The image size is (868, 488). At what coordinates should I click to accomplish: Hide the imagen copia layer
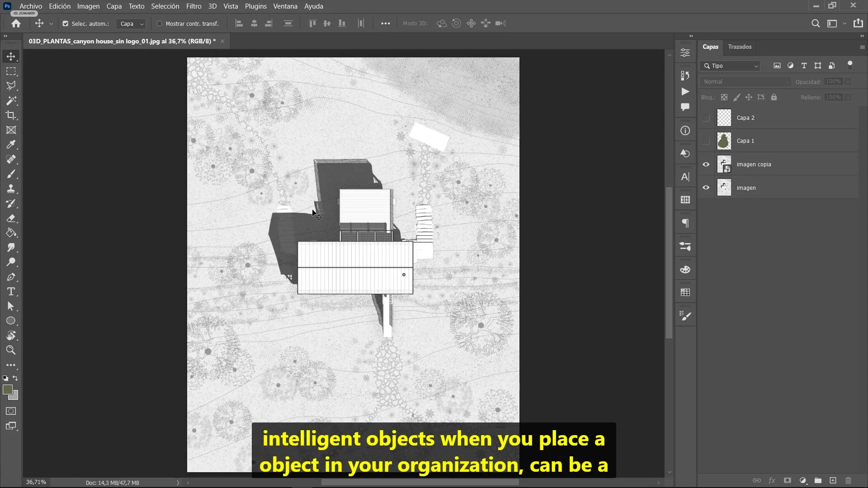(706, 164)
